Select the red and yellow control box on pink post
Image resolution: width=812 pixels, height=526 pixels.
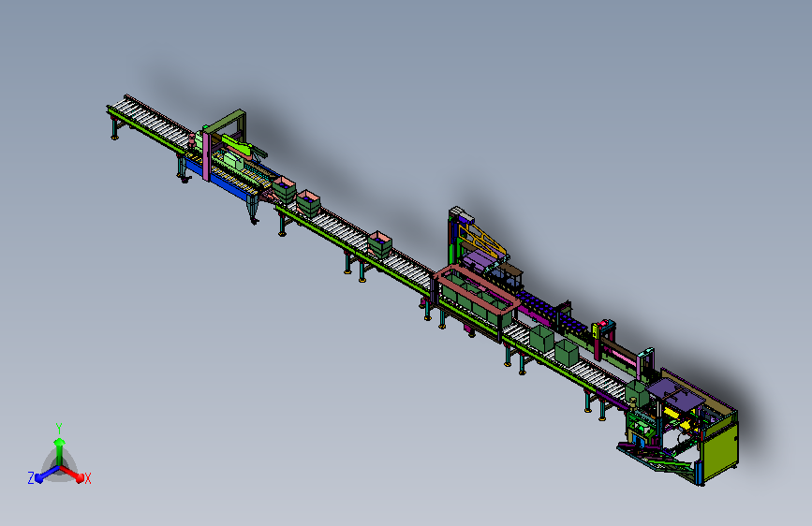[x=602, y=329]
